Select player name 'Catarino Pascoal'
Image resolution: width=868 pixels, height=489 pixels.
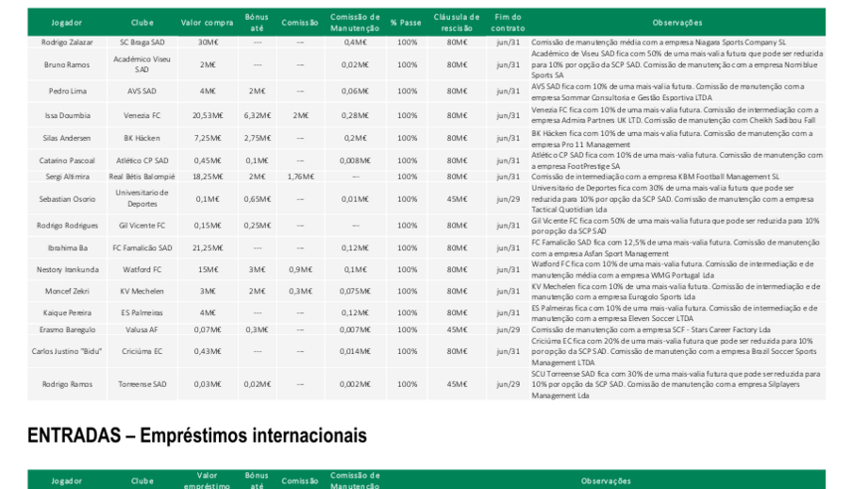point(67,160)
